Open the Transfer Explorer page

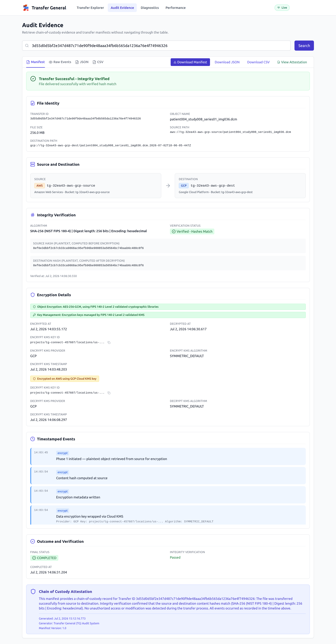point(90,8)
